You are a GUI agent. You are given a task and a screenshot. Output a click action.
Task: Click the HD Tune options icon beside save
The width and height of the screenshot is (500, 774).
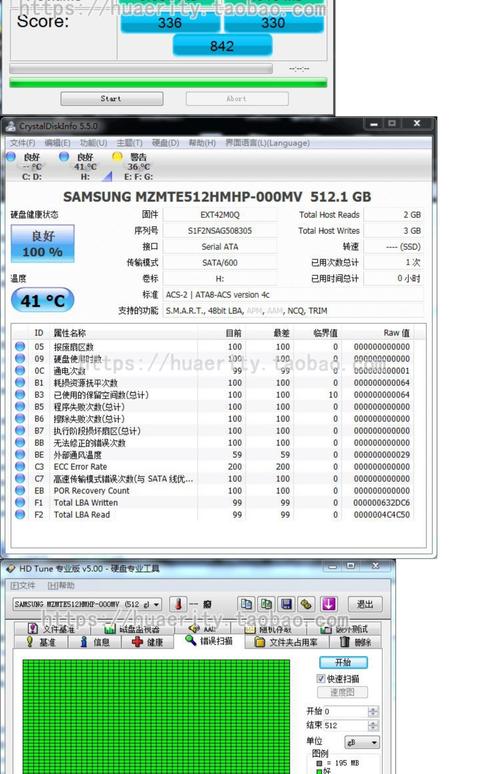(307, 604)
